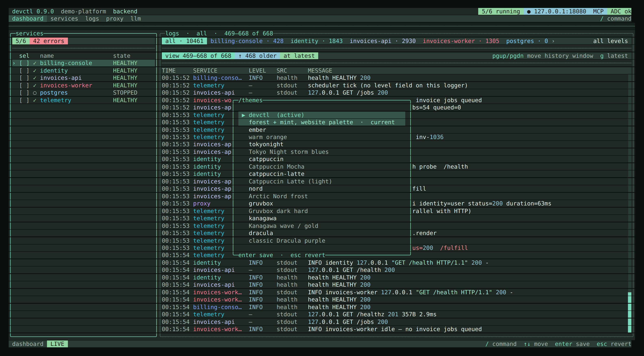
Task: Open the llm tab
Action: pyautogui.click(x=136, y=19)
